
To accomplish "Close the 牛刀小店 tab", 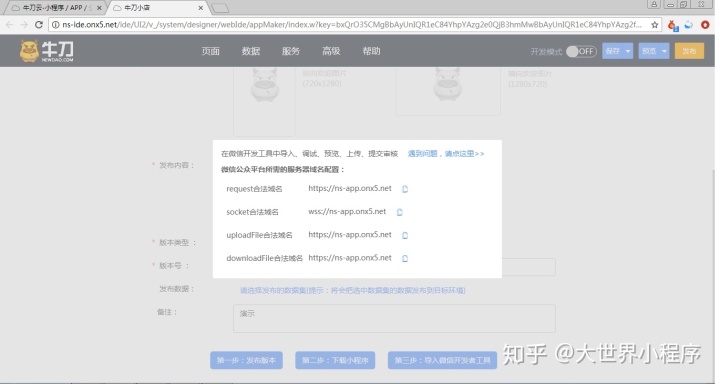I will coord(201,8).
